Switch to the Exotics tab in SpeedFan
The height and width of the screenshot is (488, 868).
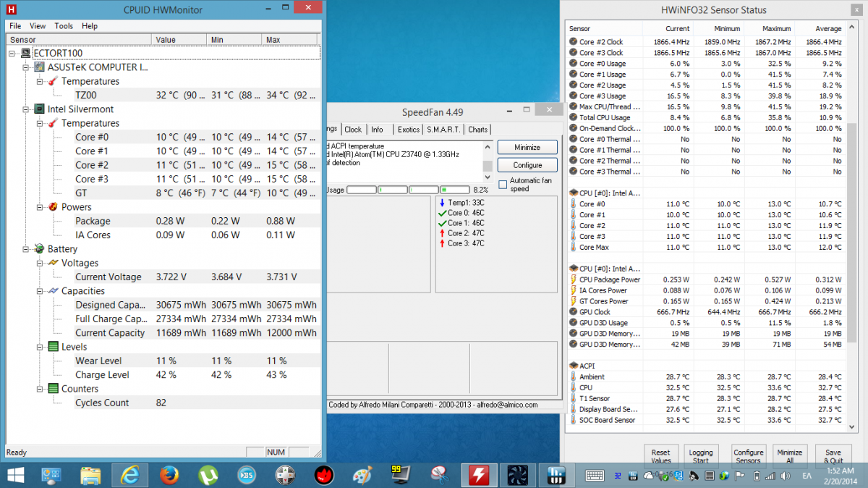pos(409,130)
